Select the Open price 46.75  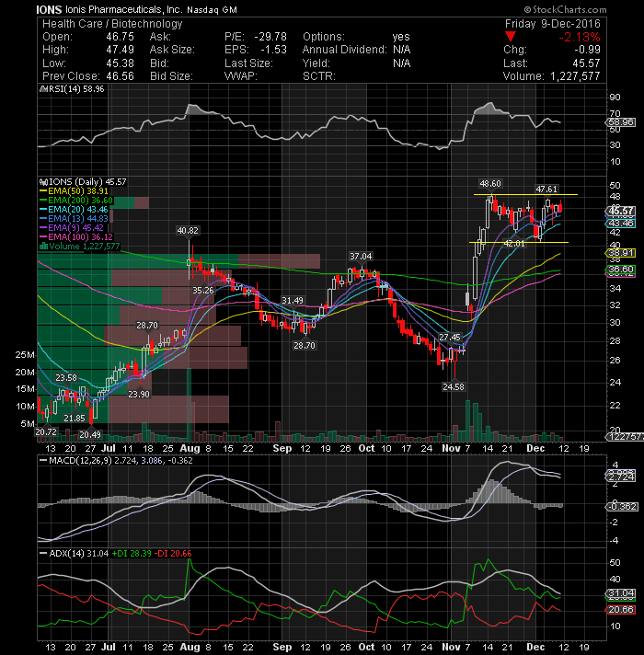(120, 37)
